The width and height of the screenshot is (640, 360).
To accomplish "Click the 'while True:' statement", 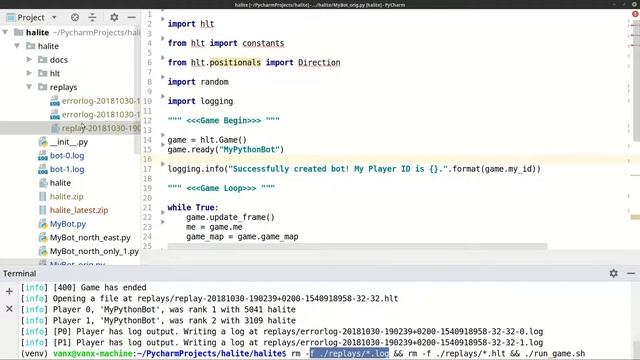I will 193,207.
